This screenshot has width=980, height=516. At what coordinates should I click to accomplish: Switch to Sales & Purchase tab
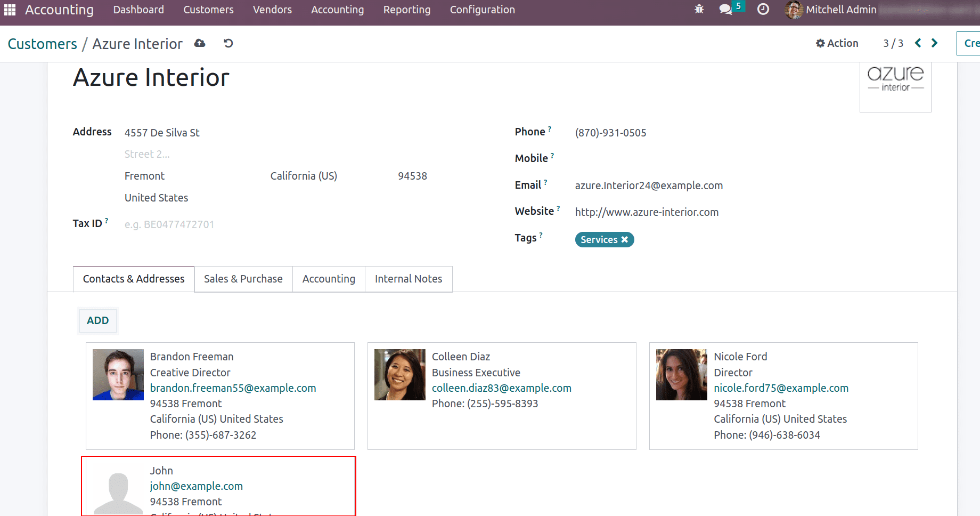coord(243,279)
